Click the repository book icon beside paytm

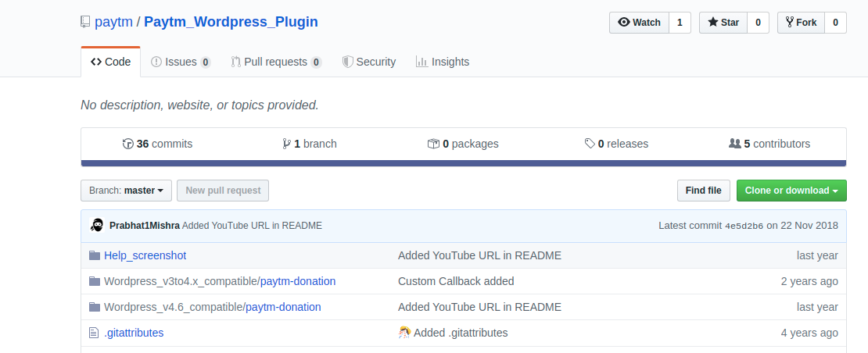point(84,22)
